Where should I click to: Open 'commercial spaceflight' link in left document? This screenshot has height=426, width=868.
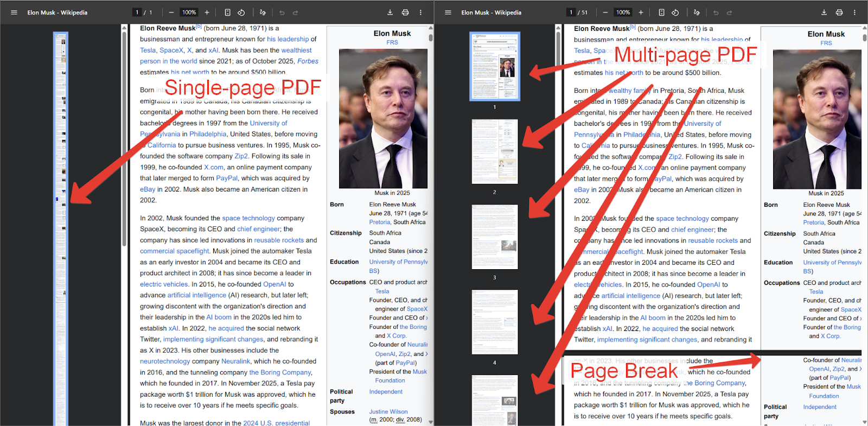(x=174, y=251)
